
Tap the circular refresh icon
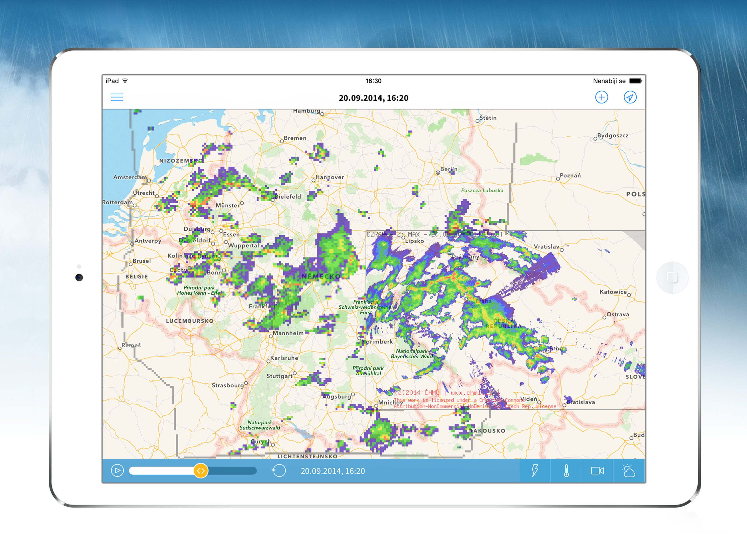coord(279,471)
